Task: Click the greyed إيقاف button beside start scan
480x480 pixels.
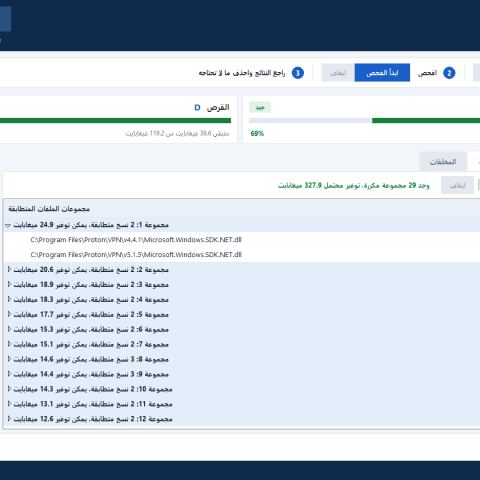Action: 338,73
